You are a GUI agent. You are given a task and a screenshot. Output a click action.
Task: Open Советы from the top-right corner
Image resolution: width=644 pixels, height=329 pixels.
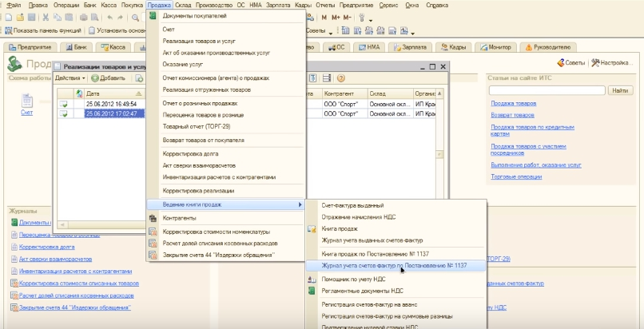tap(571, 63)
